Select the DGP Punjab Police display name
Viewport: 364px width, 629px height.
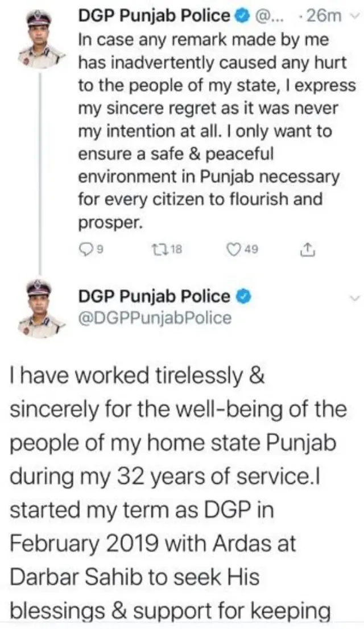pos(154,16)
